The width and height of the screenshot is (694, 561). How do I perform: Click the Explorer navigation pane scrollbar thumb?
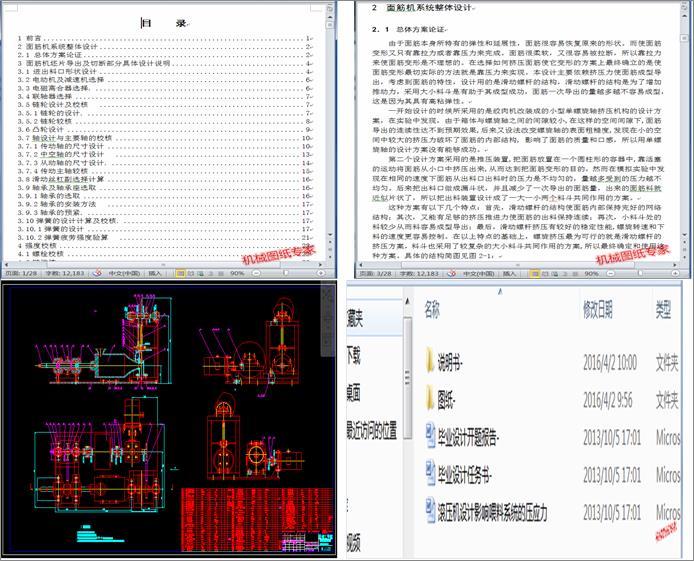coord(408,378)
